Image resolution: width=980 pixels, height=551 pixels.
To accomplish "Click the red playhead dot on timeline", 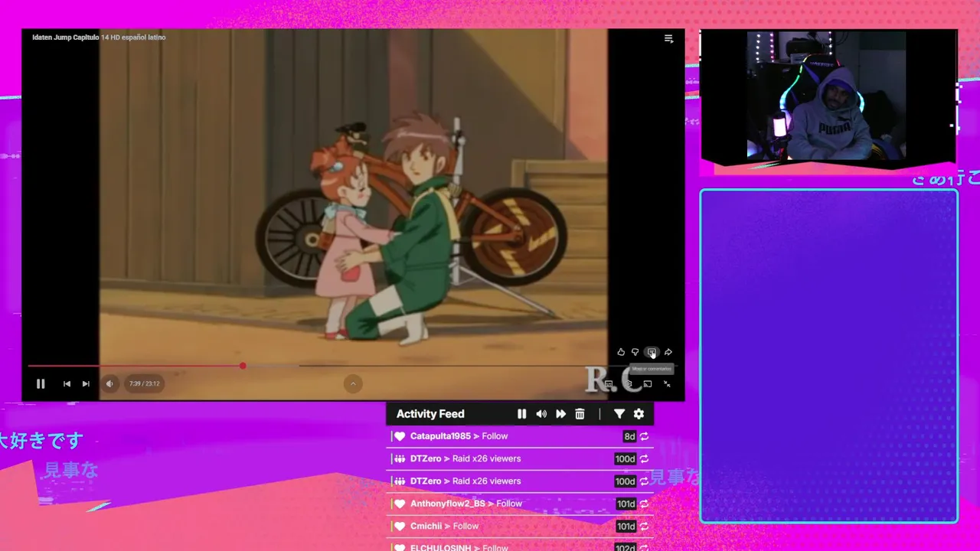I will 243,366.
